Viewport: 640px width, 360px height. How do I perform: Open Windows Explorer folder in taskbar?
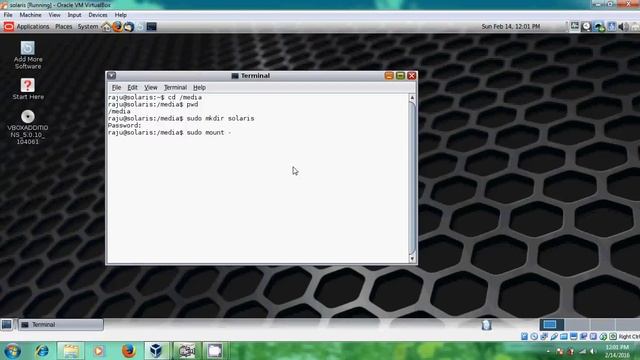[71, 351]
